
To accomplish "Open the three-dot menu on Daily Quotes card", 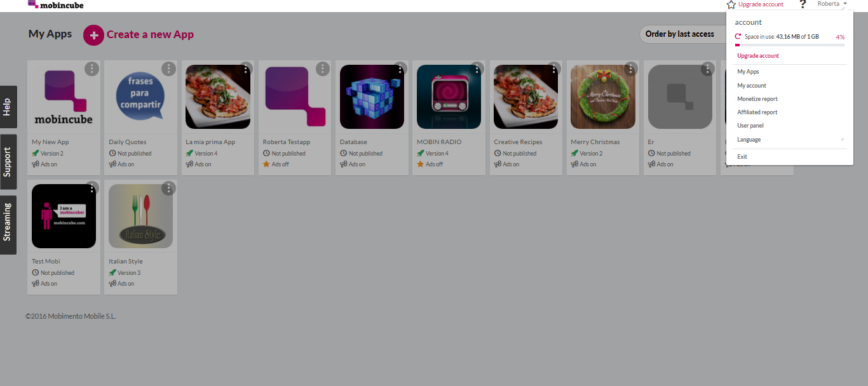I will [x=168, y=69].
